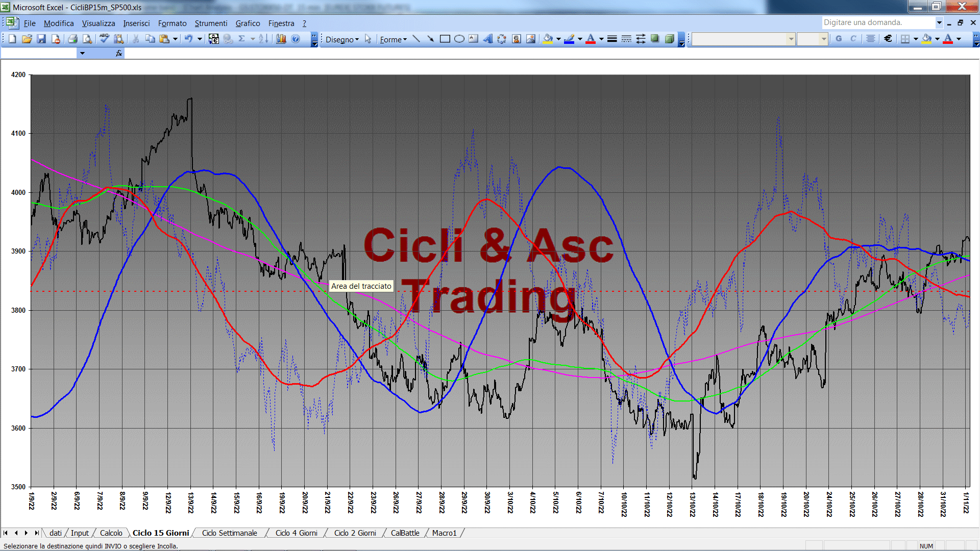Click the Line Style icon

[612, 39]
